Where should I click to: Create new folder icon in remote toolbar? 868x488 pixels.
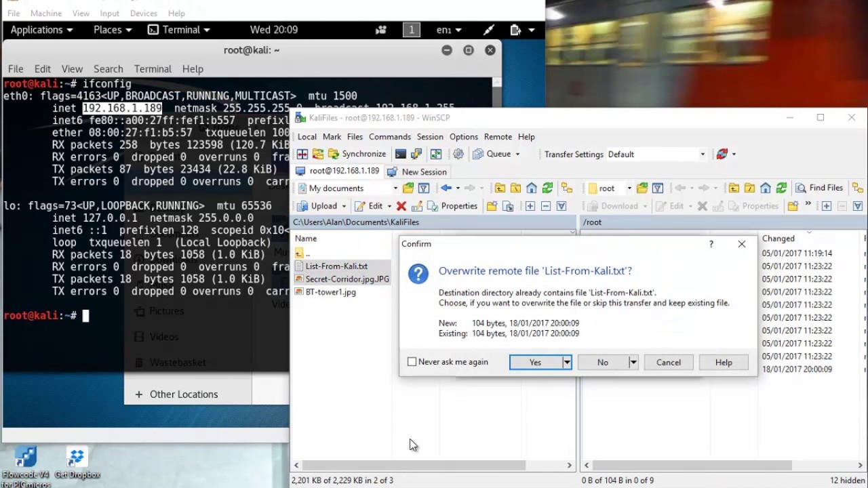click(x=793, y=206)
